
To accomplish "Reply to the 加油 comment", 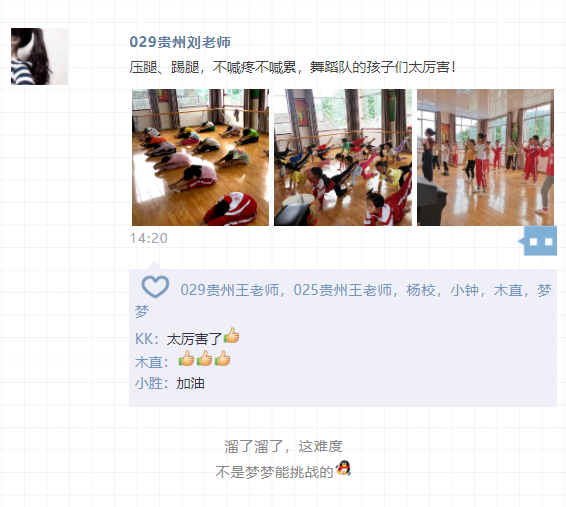I will tap(190, 383).
